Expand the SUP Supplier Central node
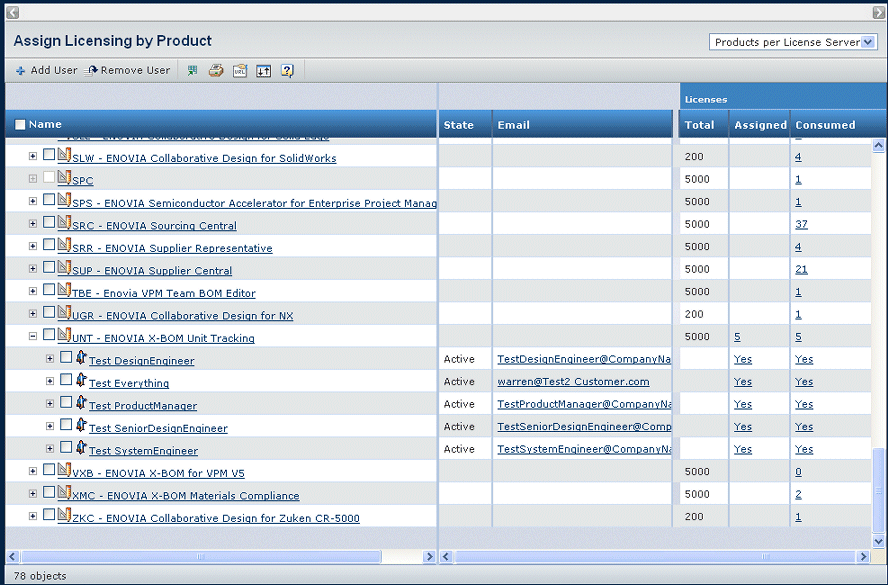Screen dimensions: 888x585 point(33,268)
